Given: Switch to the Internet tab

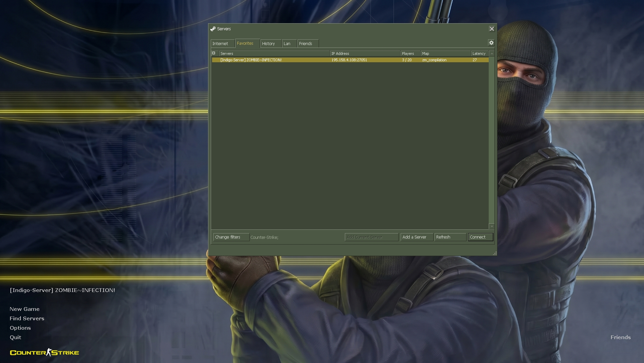Looking at the screenshot, I should (x=222, y=44).
